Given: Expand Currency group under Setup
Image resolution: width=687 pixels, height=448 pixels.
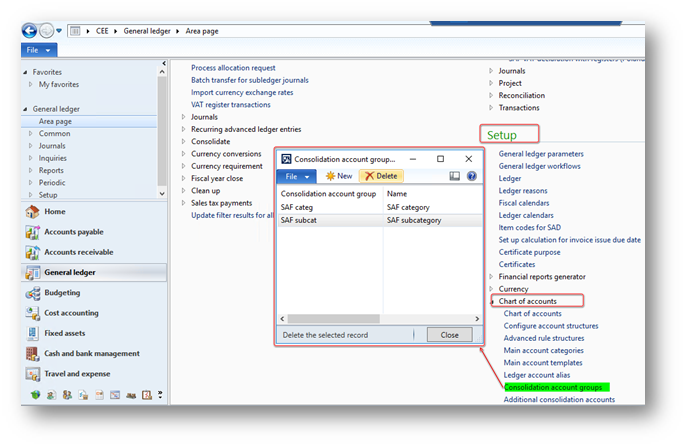Looking at the screenshot, I should coord(491,289).
